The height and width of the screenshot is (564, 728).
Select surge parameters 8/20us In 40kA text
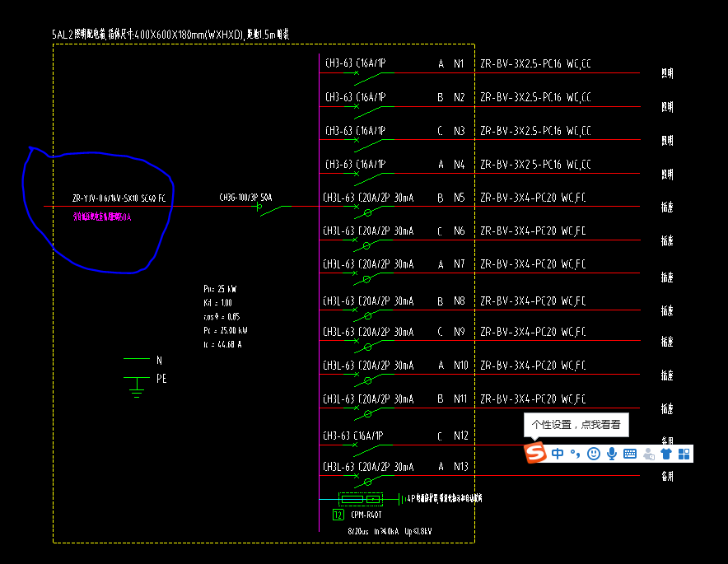pos(390,532)
